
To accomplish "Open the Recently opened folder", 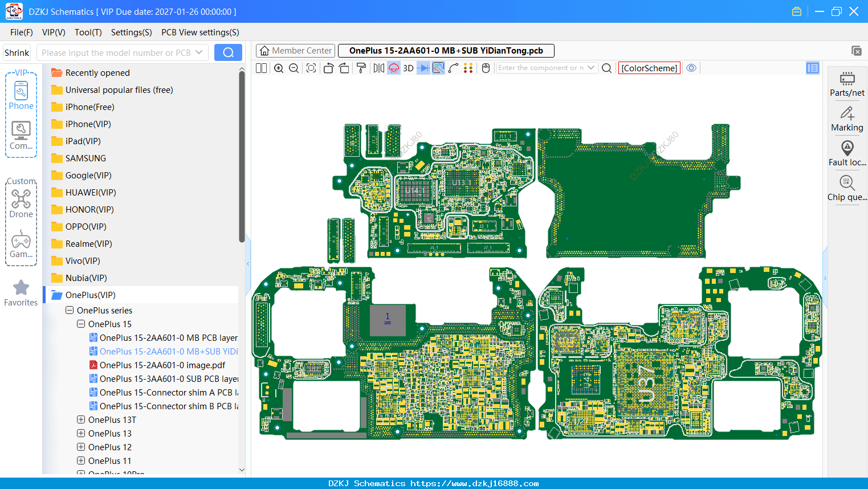I will point(90,73).
